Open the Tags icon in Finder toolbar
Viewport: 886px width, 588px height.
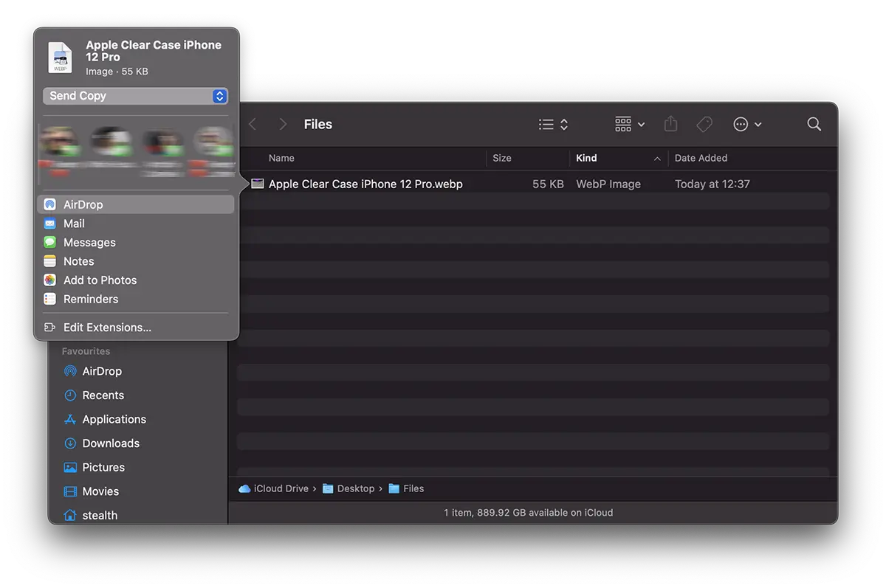coord(704,124)
